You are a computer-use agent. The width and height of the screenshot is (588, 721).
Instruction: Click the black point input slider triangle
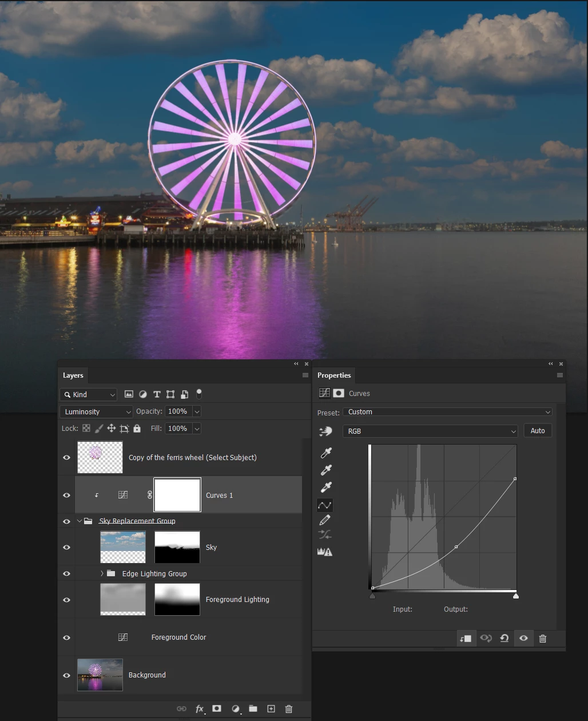click(x=372, y=596)
